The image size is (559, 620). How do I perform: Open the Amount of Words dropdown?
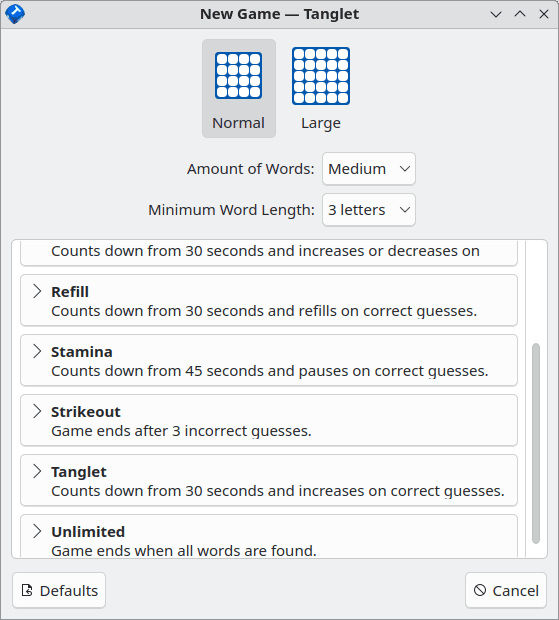pyautogui.click(x=368, y=169)
